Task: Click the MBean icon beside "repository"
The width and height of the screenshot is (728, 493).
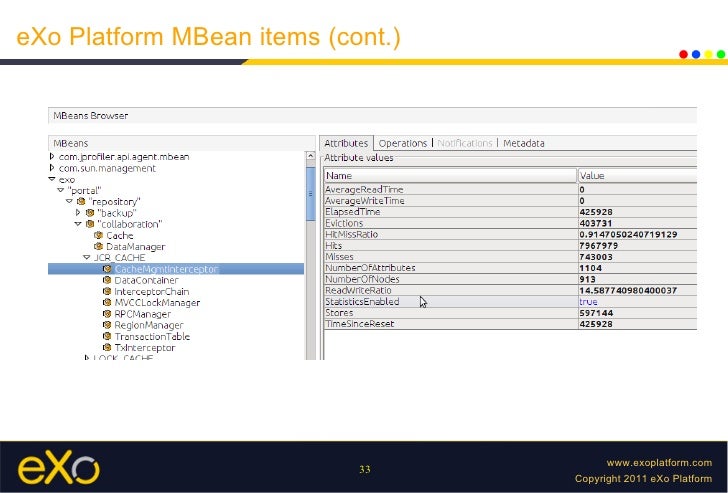Action: point(81,201)
